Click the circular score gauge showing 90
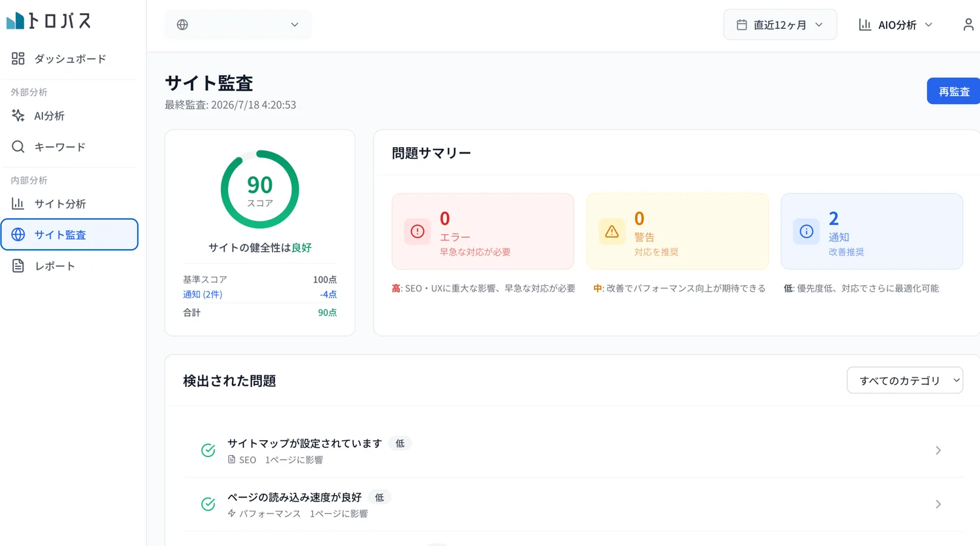Image resolution: width=980 pixels, height=546 pixels. tap(260, 190)
